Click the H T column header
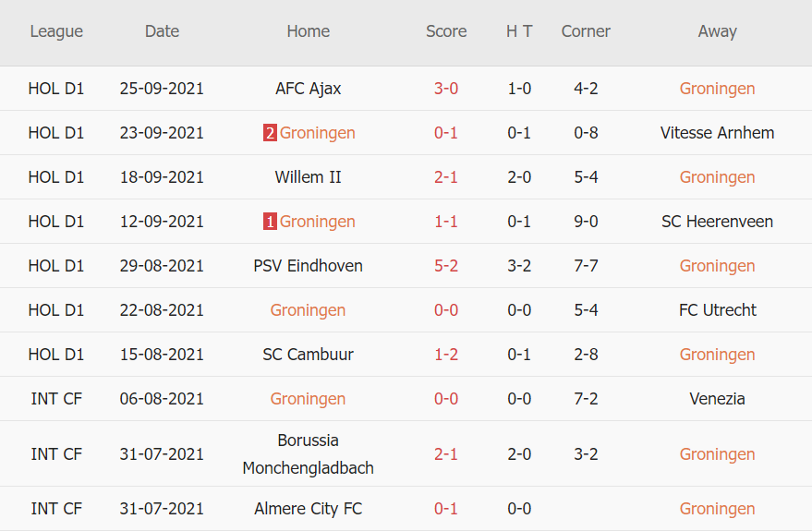Image resolution: width=812 pixels, height=531 pixels. pyautogui.click(x=519, y=31)
